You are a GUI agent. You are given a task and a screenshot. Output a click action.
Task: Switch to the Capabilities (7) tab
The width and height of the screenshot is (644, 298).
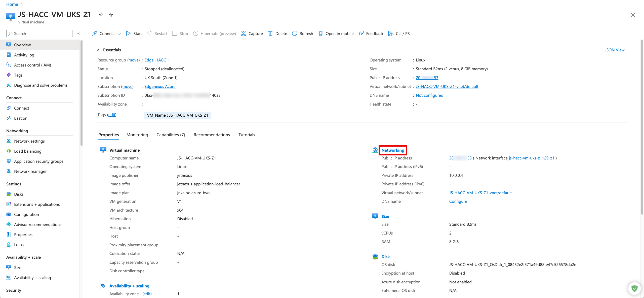click(171, 135)
